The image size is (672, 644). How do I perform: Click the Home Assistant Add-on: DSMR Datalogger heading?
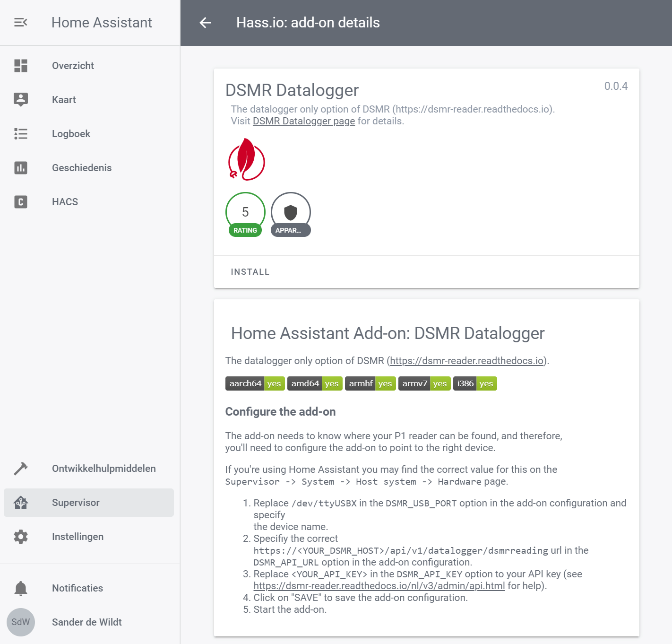[388, 333]
